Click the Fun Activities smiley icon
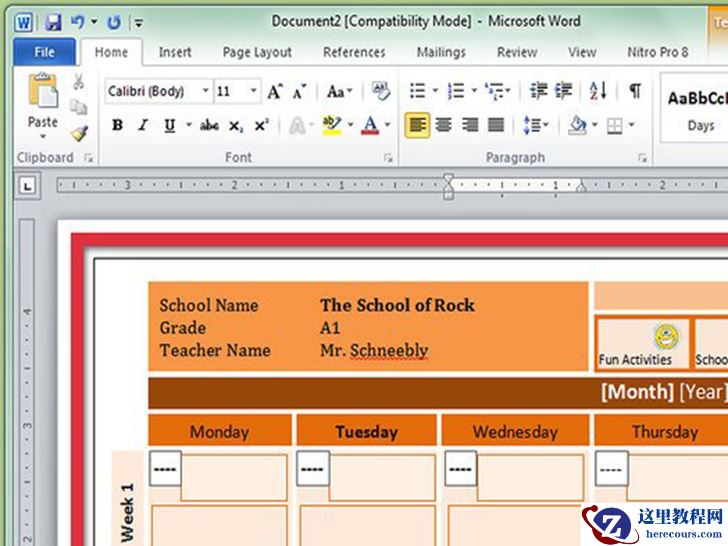The height and width of the screenshot is (546, 728). 666,337
